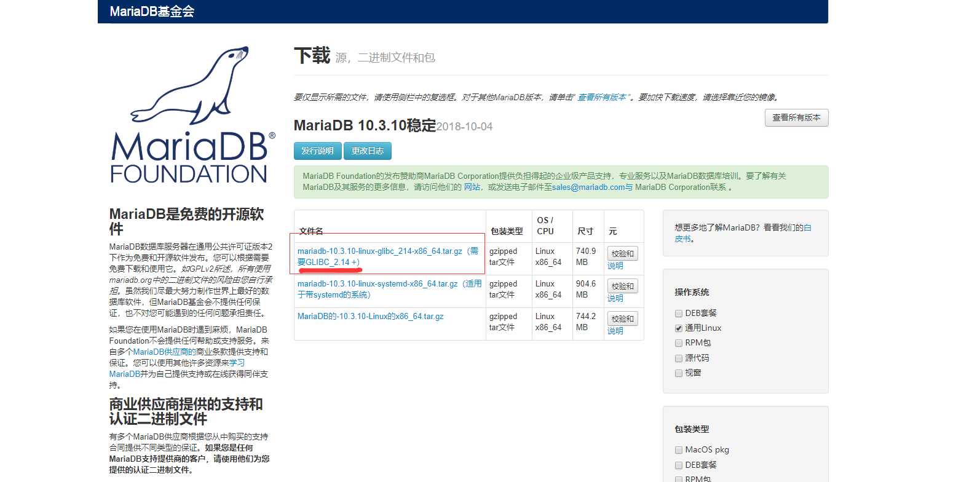Click the 下载 page heading
Viewport: 980px width, 482px height.
(312, 55)
